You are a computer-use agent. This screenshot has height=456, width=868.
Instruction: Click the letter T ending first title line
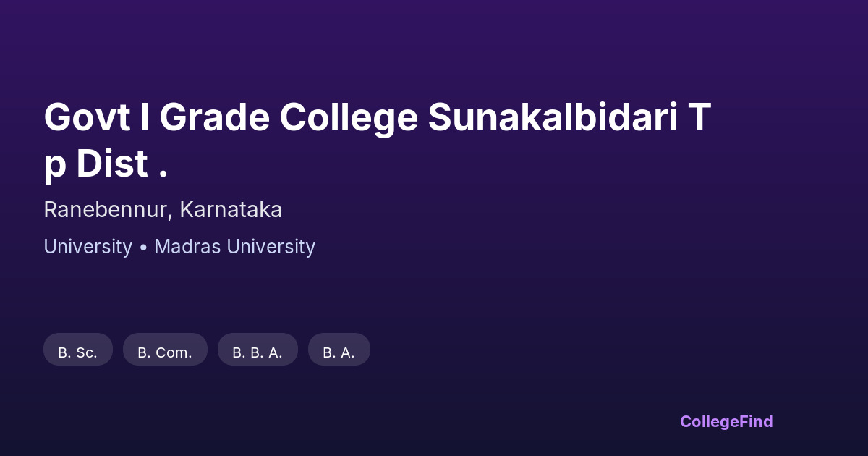(700, 118)
